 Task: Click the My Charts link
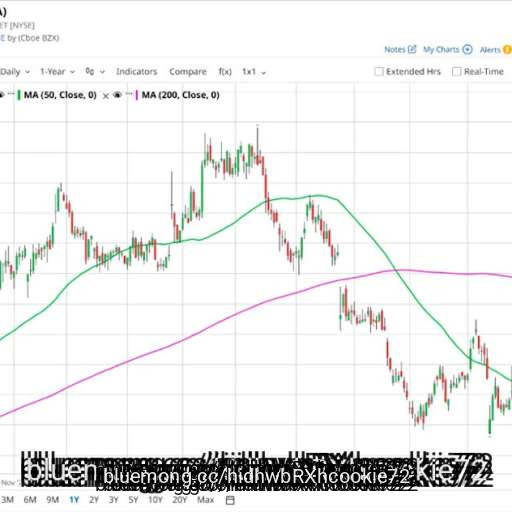point(441,50)
